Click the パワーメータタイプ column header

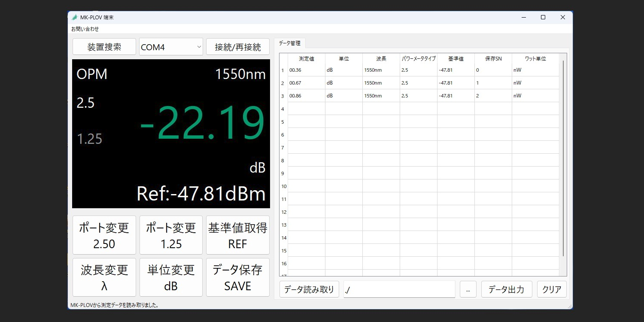(419, 59)
